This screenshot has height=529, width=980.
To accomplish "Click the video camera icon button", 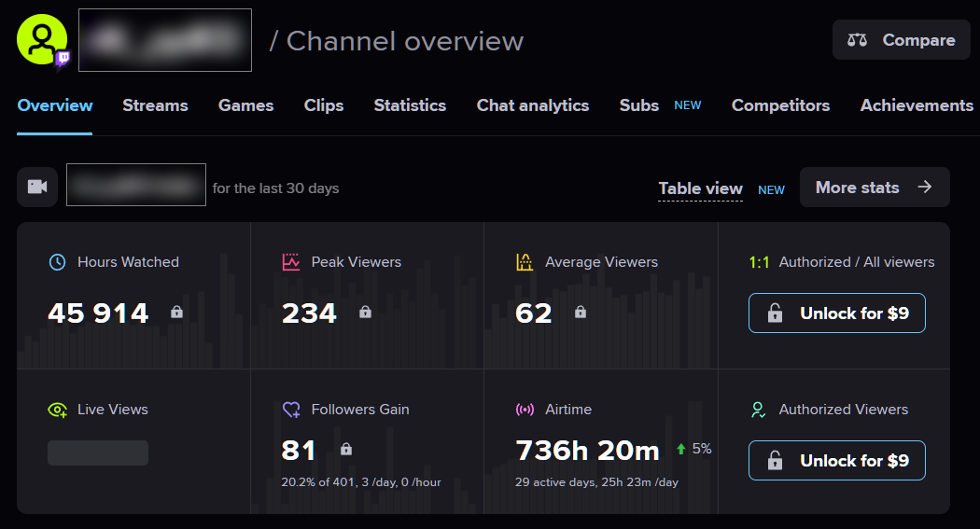I will click(37, 187).
